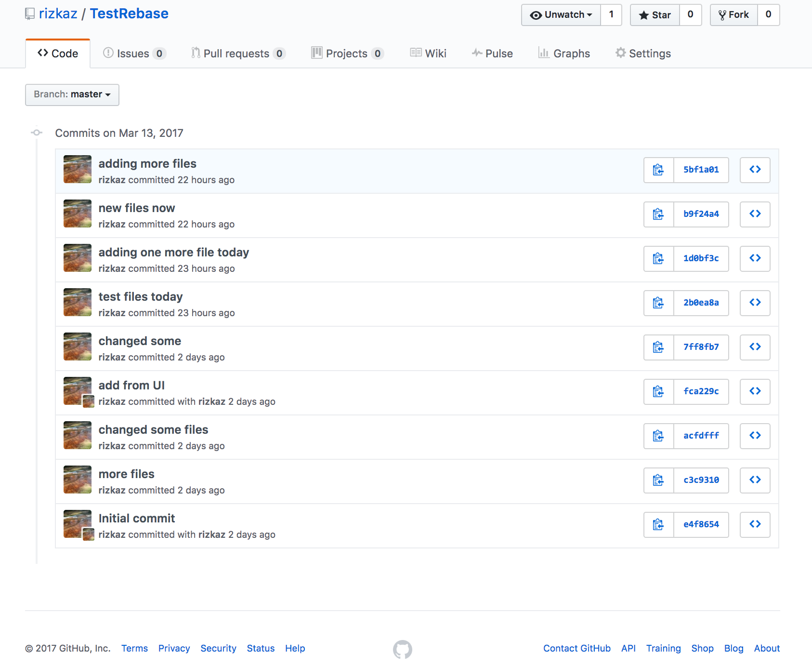The height and width of the screenshot is (667, 812).
Task: Open avatar of 'adding more files' commit
Action: pyautogui.click(x=78, y=169)
